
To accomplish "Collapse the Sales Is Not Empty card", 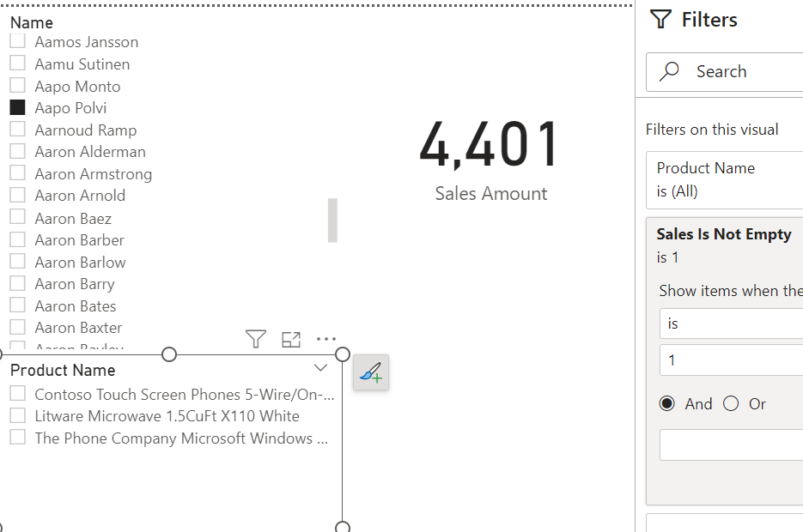I will (724, 234).
